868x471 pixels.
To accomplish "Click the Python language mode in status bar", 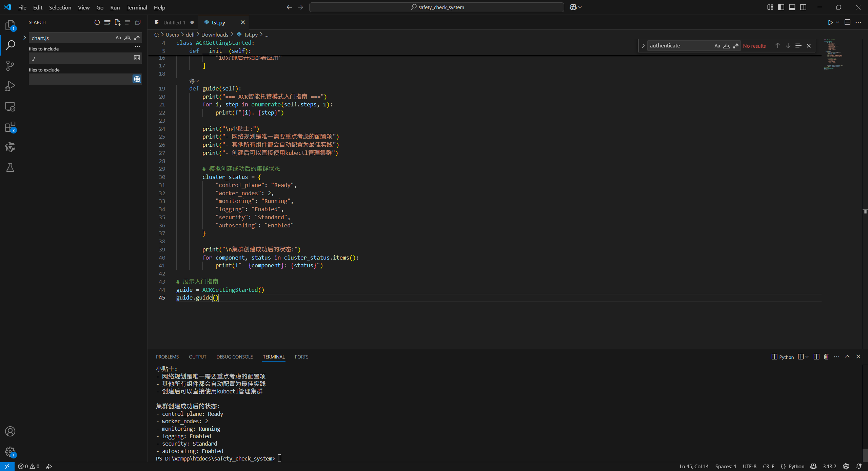I will [796, 466].
